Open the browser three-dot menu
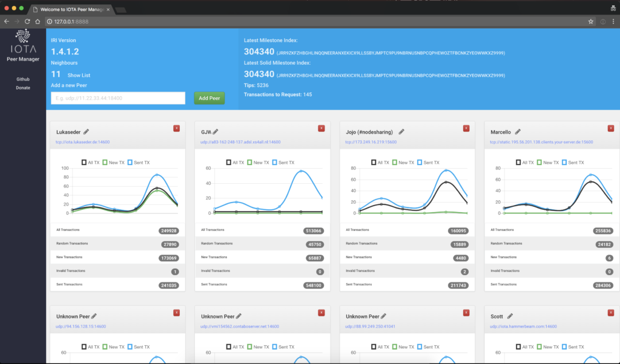This screenshot has width=620, height=364. click(x=613, y=22)
